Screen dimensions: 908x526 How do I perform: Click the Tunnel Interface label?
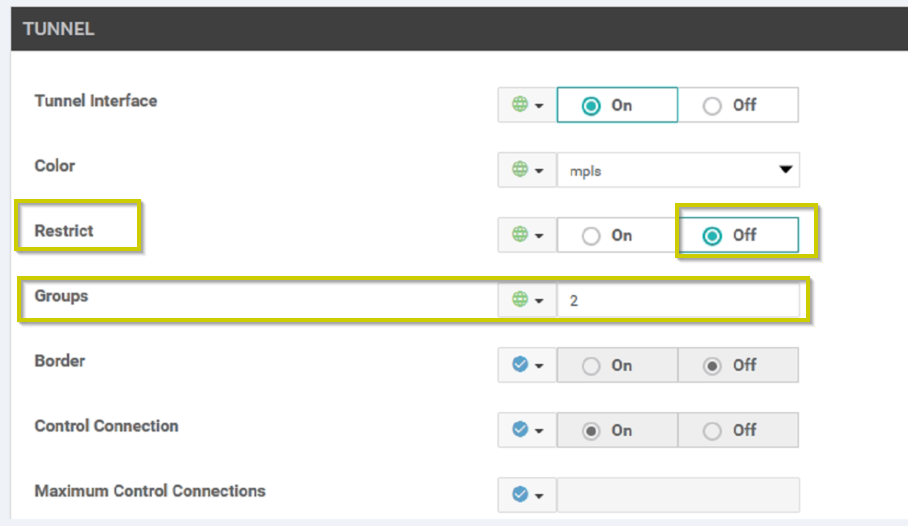96,101
